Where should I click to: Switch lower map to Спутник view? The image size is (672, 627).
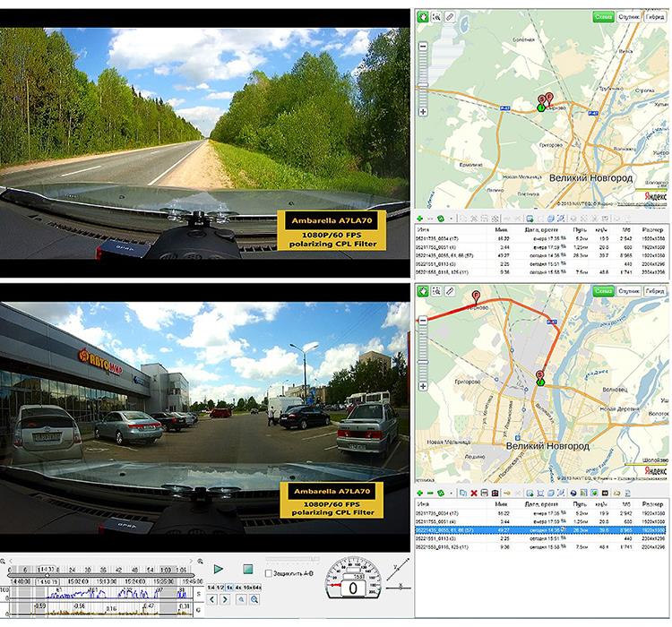[x=629, y=291]
